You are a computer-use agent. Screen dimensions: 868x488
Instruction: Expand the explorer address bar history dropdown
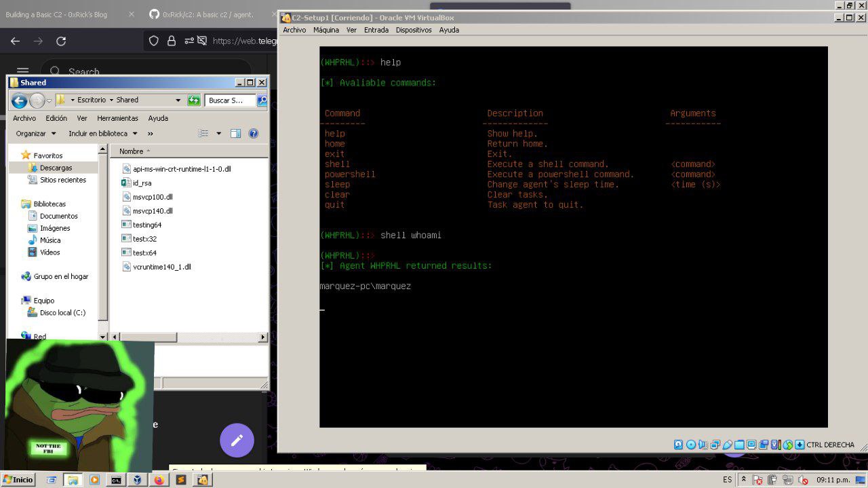pos(178,100)
